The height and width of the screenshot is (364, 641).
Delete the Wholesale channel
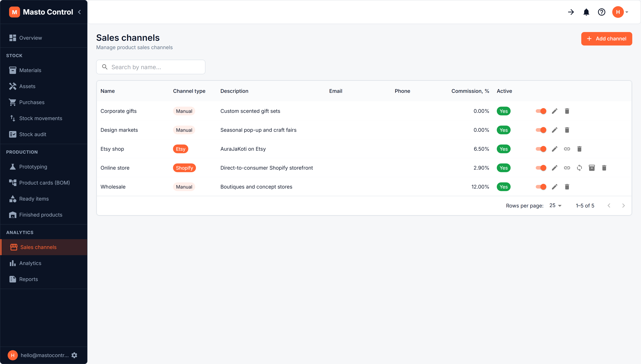coord(567,187)
